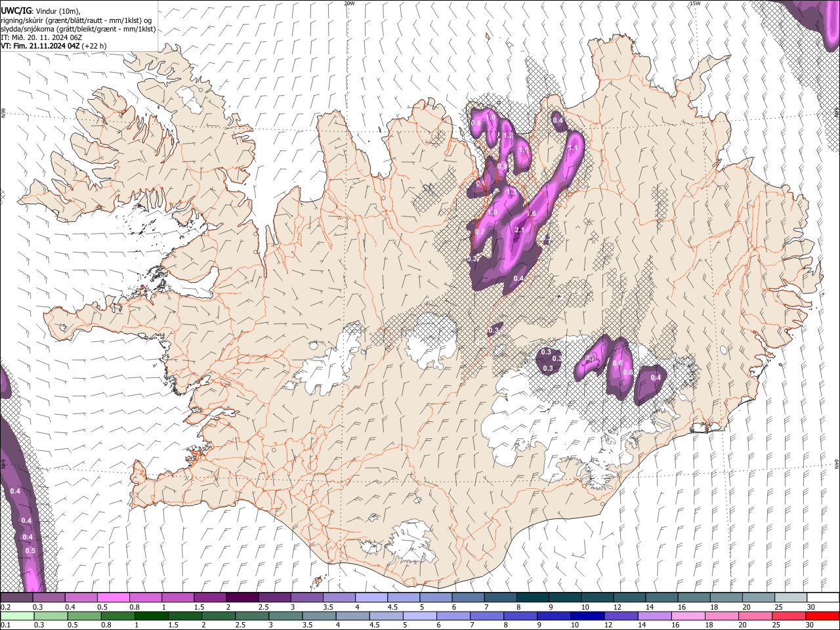Click the 4 swatch in the lower legend row
The width and height of the screenshot is (840, 630).
[x=352, y=616]
